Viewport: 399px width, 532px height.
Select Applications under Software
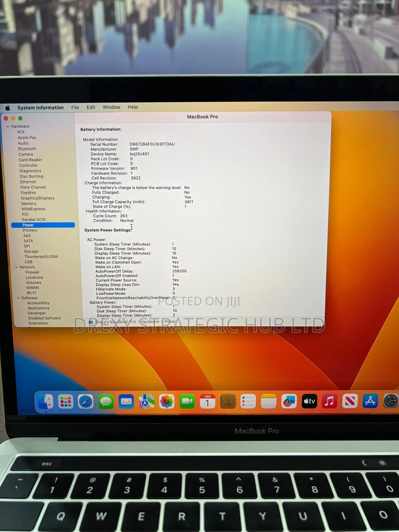pyautogui.click(x=39, y=308)
